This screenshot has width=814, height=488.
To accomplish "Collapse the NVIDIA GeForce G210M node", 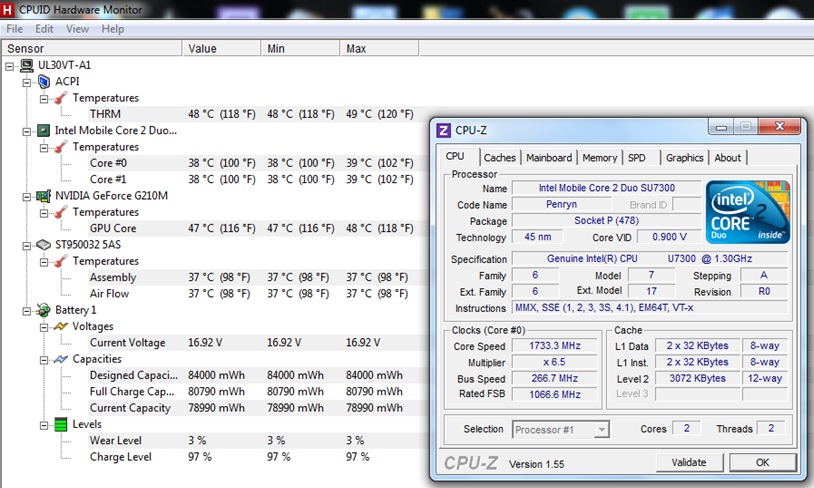I will click(x=26, y=197).
